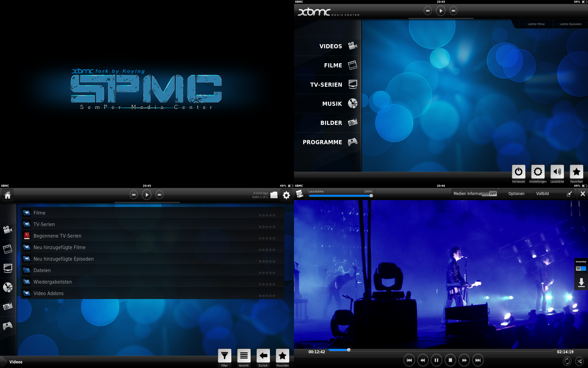Screen dimensions: 588x368
Task: Click the film strip sidebar icon
Action: 8,249
